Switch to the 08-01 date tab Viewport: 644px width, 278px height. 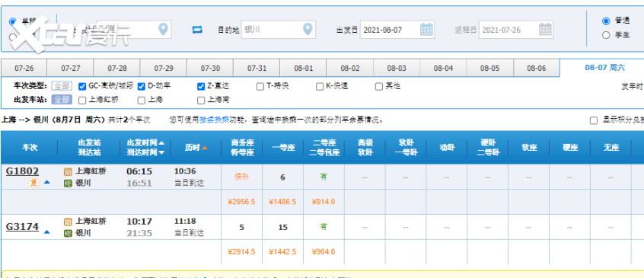[304, 68]
